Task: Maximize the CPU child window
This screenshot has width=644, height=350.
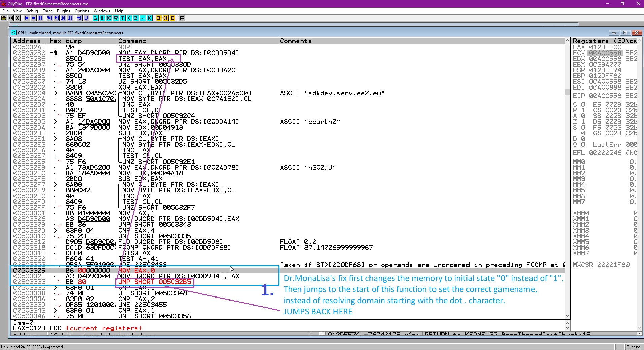Action: point(625,33)
